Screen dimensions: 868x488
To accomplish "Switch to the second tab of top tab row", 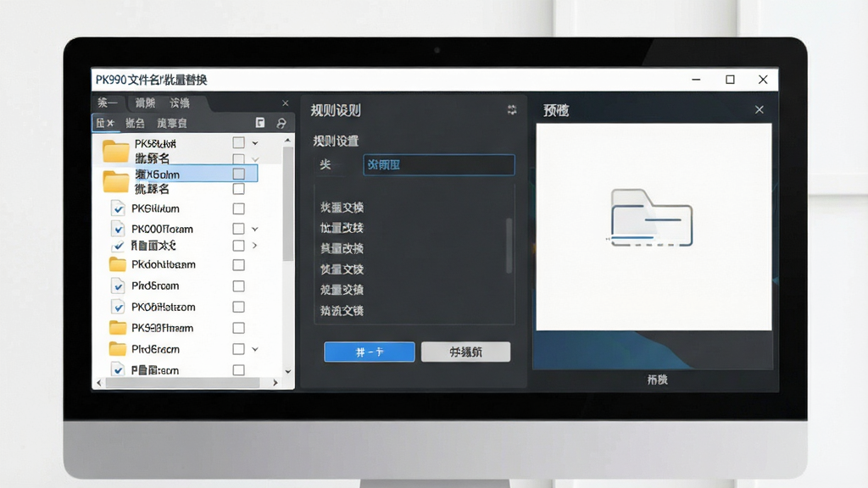I will (x=145, y=103).
